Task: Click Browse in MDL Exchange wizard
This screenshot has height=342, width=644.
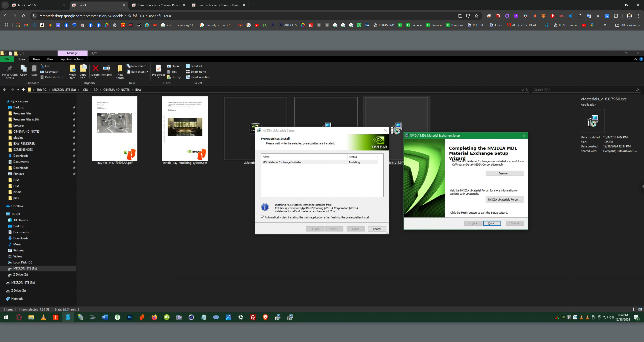Action: pyautogui.click(x=504, y=173)
